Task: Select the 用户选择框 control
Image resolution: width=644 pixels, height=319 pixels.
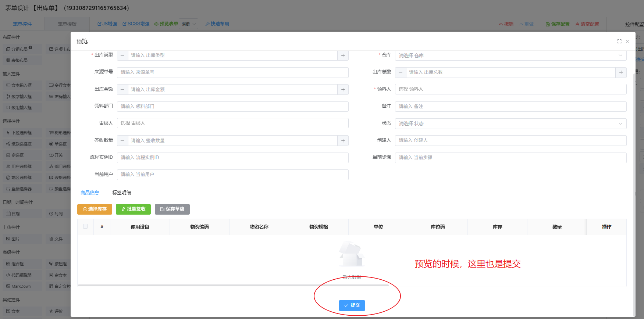Action: (22, 166)
